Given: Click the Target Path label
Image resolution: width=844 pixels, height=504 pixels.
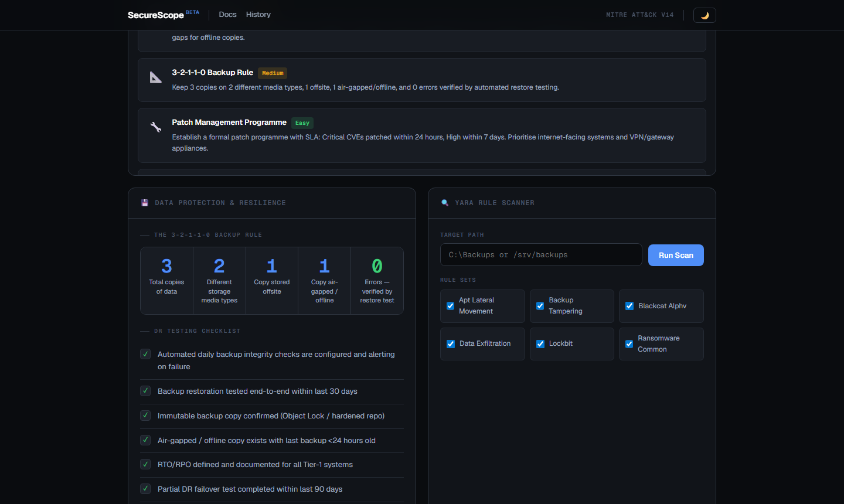Looking at the screenshot, I should click(x=462, y=235).
